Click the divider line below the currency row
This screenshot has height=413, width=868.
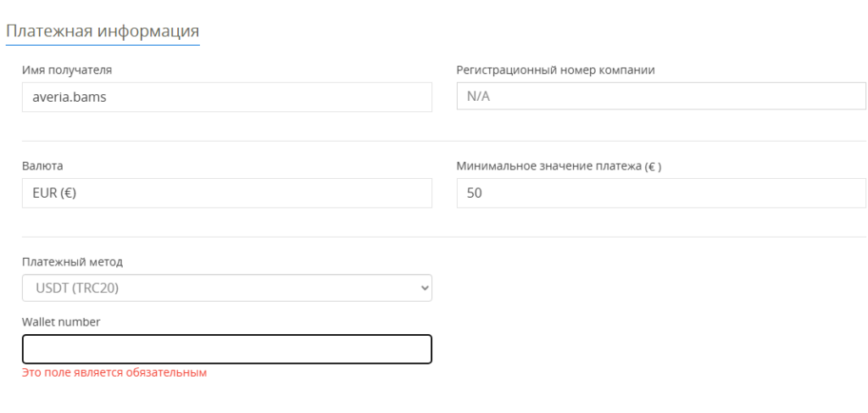[x=444, y=237]
